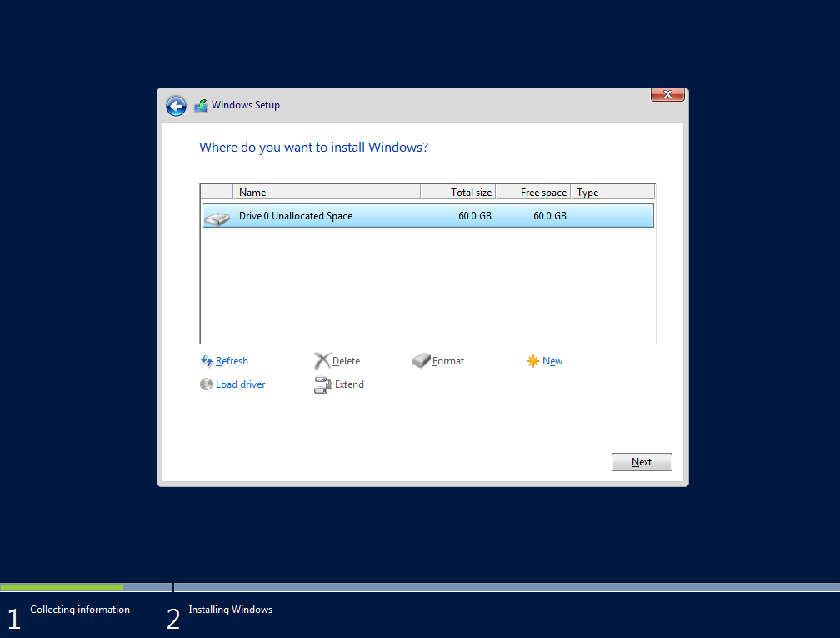840x638 pixels.
Task: Select the Drive 0 Unallocated Space row
Action: [x=428, y=215]
